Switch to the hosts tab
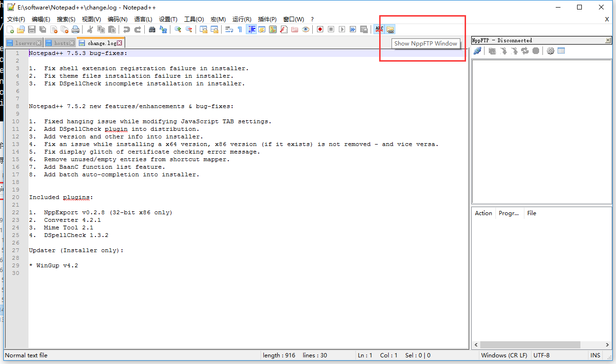The height and width of the screenshot is (364, 616). (x=60, y=43)
